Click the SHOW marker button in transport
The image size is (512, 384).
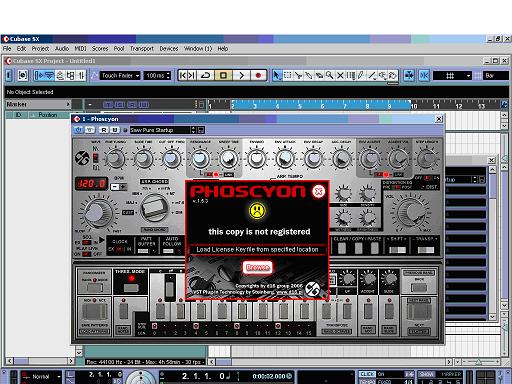tap(426, 374)
